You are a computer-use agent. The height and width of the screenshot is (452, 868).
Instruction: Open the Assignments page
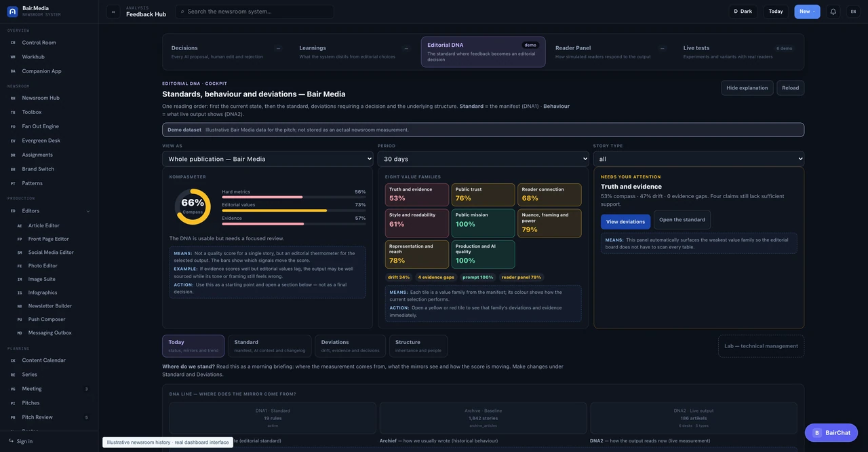pos(49,155)
